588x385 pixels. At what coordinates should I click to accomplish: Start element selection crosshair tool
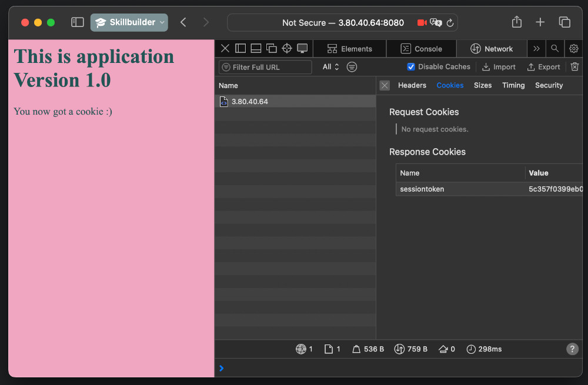(x=287, y=49)
